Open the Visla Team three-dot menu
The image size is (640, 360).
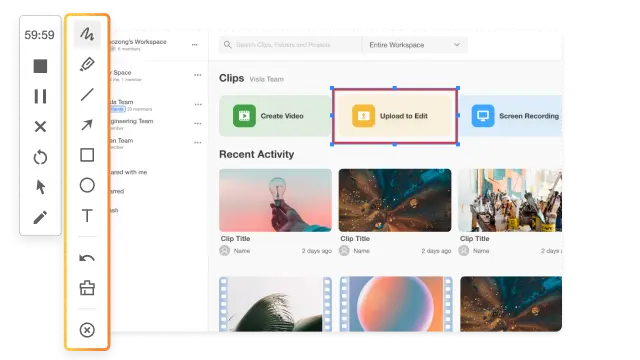coord(198,104)
